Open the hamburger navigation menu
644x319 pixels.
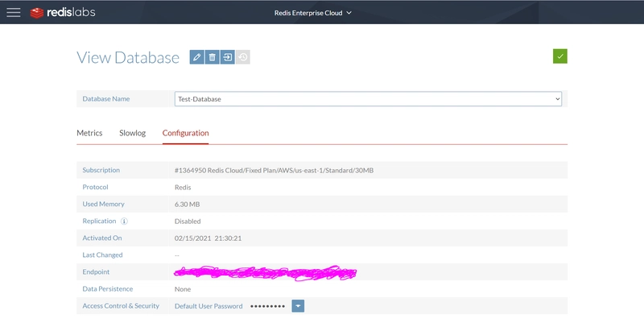point(14,12)
